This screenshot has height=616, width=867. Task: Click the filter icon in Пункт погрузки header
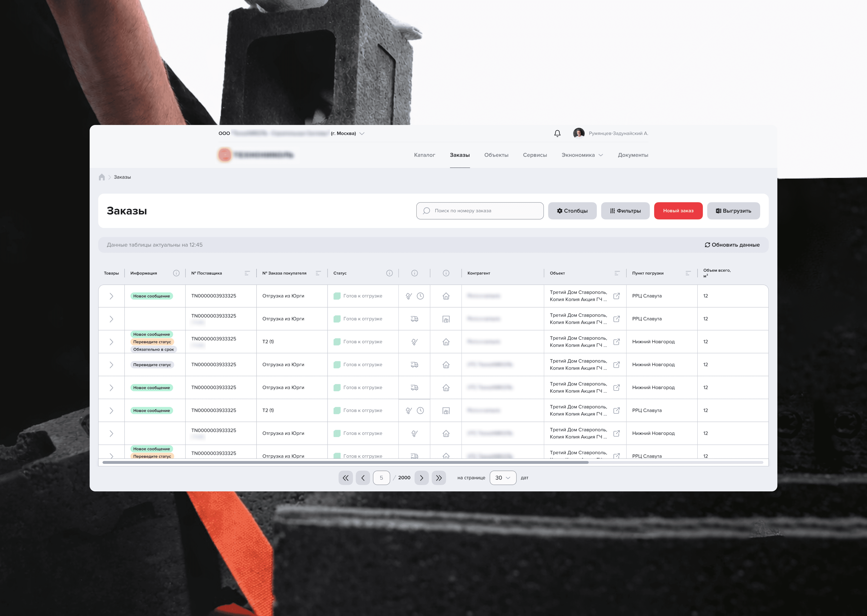pos(688,273)
